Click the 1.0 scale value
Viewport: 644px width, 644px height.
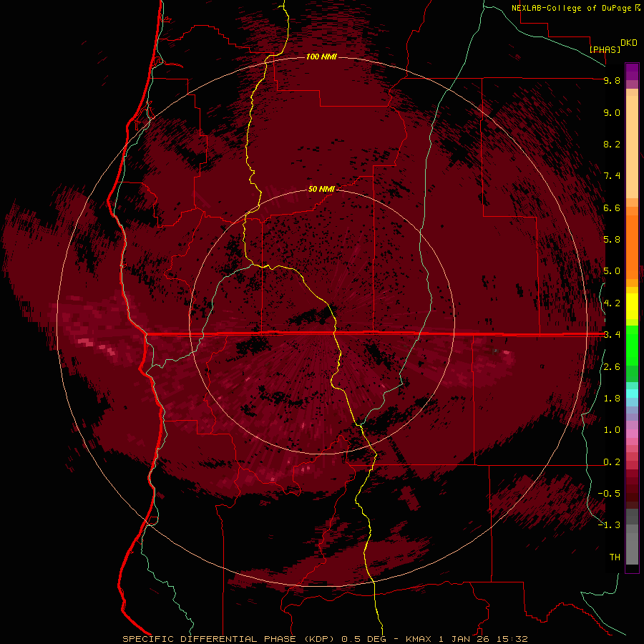pos(612,430)
